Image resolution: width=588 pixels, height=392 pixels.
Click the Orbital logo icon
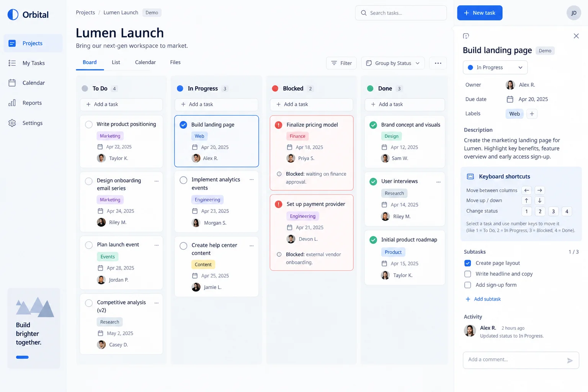[13, 15]
